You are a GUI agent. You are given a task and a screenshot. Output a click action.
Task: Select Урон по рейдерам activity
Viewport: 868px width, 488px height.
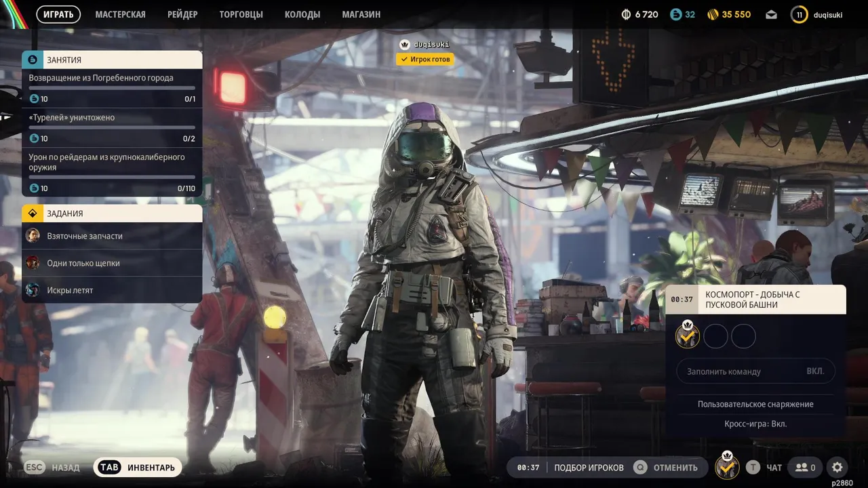(x=112, y=172)
